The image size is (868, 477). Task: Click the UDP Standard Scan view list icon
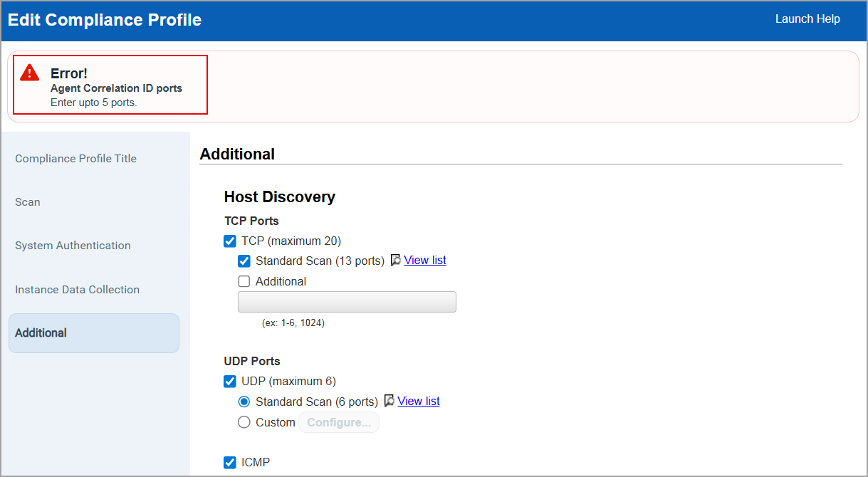click(x=389, y=402)
